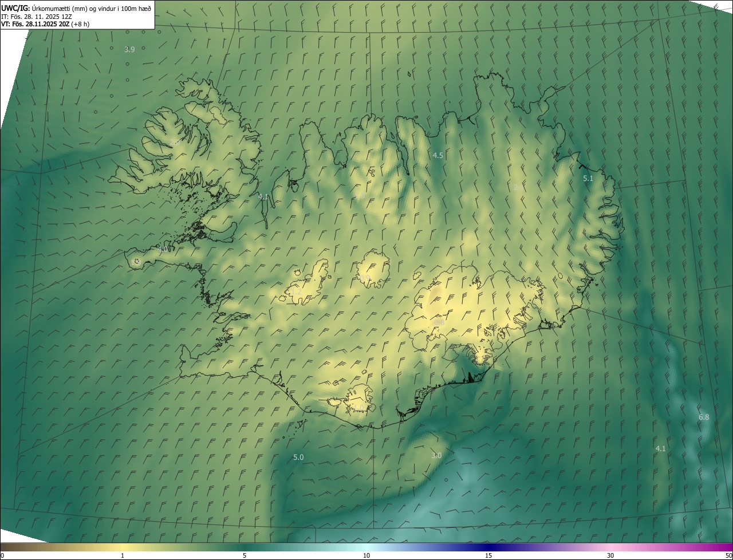Click the colorbar tick label 10
The width and height of the screenshot is (733, 560).
(x=366, y=555)
